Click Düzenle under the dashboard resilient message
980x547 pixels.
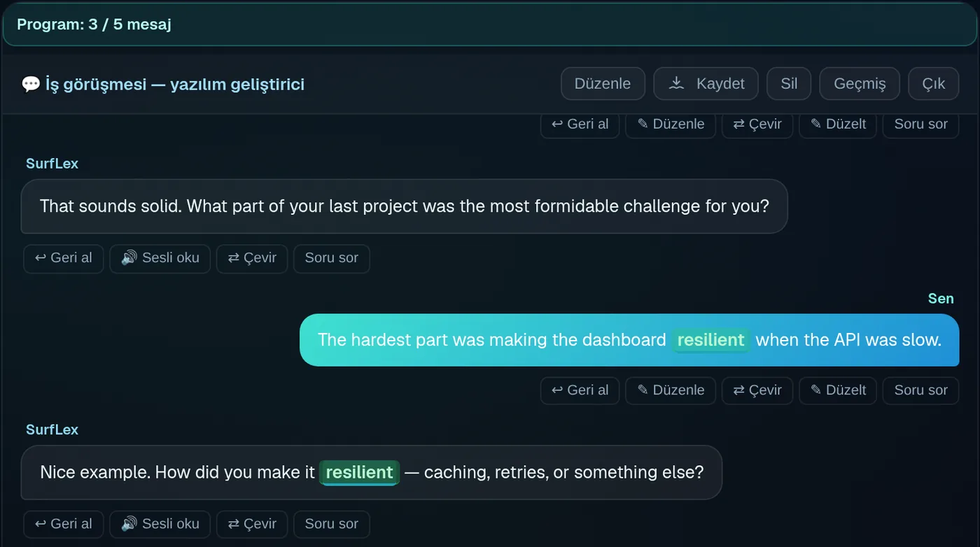[671, 390]
